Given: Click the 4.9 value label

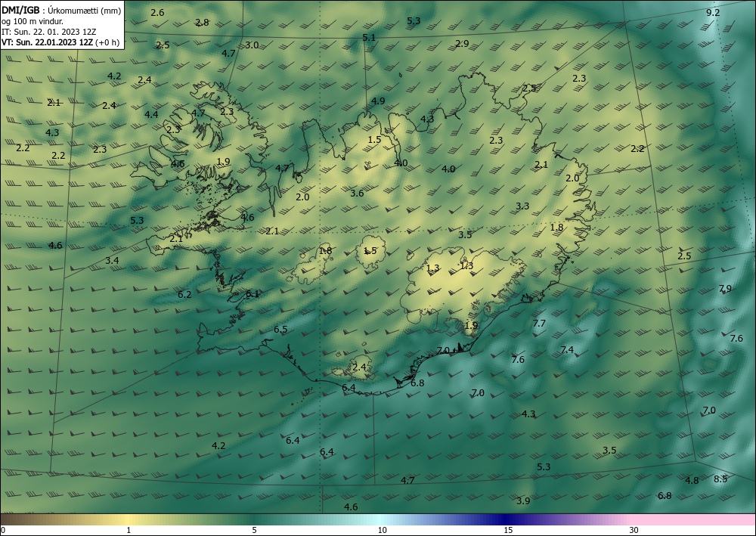Looking at the screenshot, I should tap(378, 101).
